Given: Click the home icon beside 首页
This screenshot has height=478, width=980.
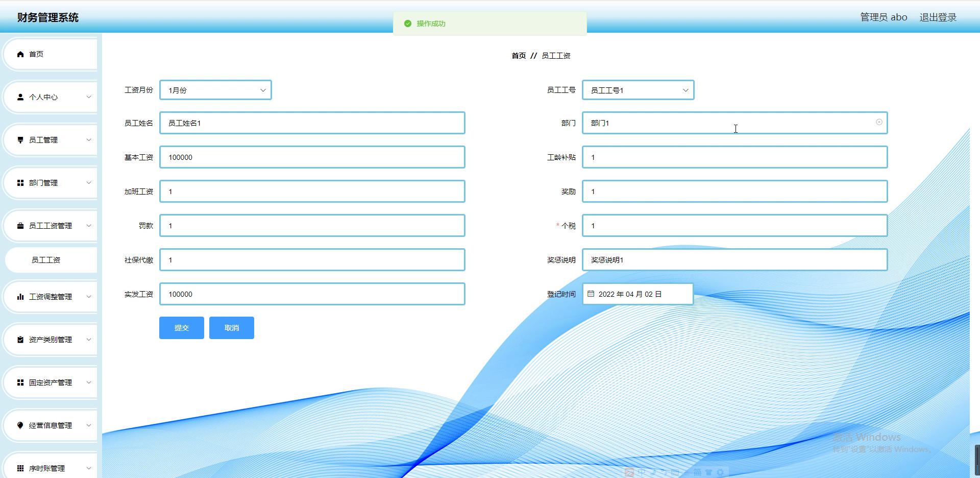Looking at the screenshot, I should click(20, 54).
